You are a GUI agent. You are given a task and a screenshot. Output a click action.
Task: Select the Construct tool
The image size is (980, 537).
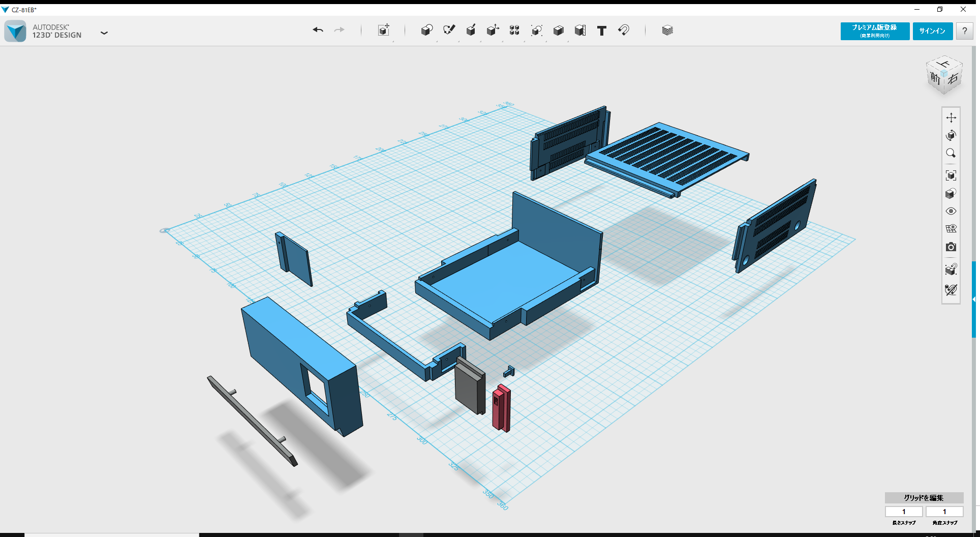tap(471, 31)
